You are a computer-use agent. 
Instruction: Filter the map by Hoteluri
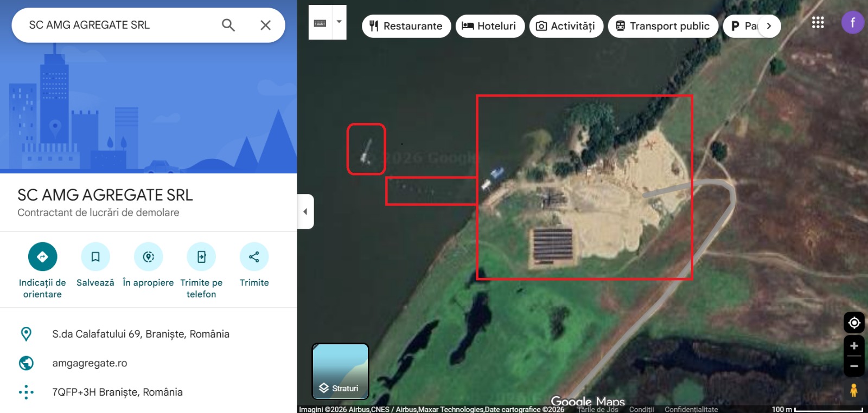(489, 26)
